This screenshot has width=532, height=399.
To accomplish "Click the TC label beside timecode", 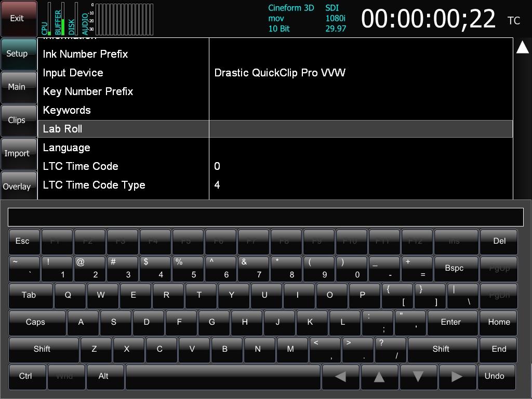I will point(514,21).
